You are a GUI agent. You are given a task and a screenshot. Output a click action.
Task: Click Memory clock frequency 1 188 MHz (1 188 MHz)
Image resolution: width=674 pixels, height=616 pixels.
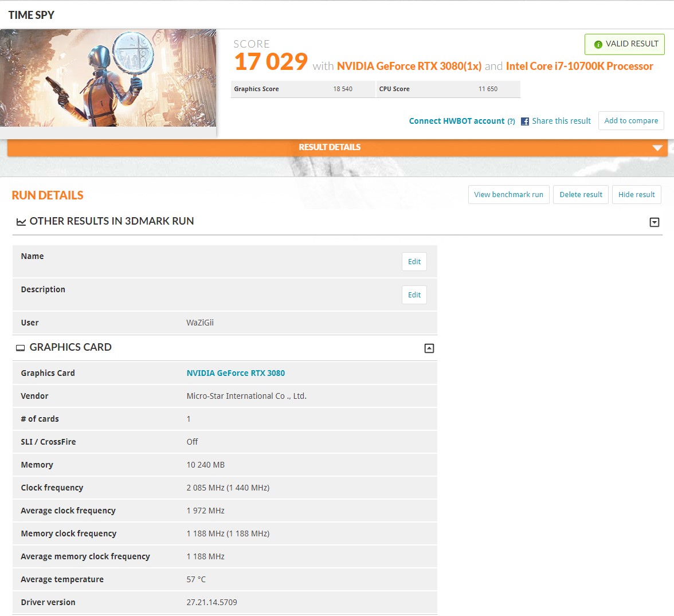point(228,533)
